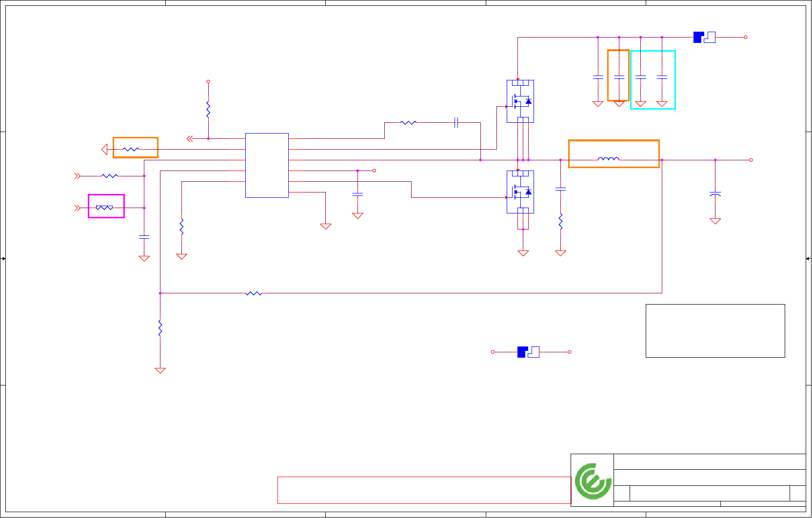This screenshot has width=812, height=518.
Task: Select leftmost capacitor of top input capacitor bank
Action: click(598, 77)
